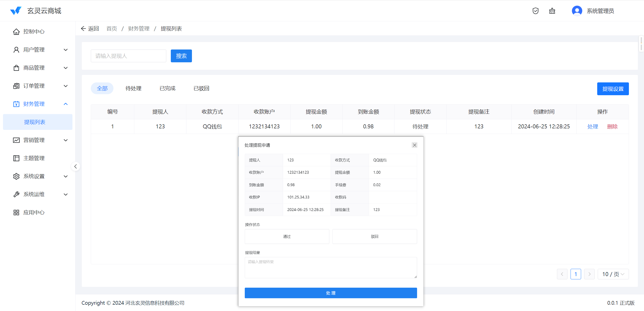The width and height of the screenshot is (644, 311).
Task: Open 控制中心 from the sidebar
Action: (x=34, y=32)
